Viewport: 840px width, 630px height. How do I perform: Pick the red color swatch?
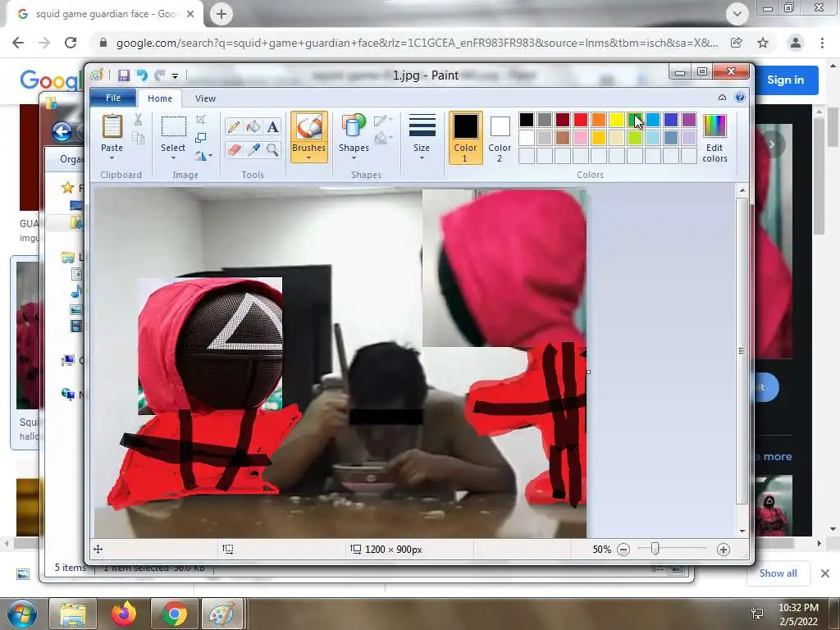(x=580, y=120)
